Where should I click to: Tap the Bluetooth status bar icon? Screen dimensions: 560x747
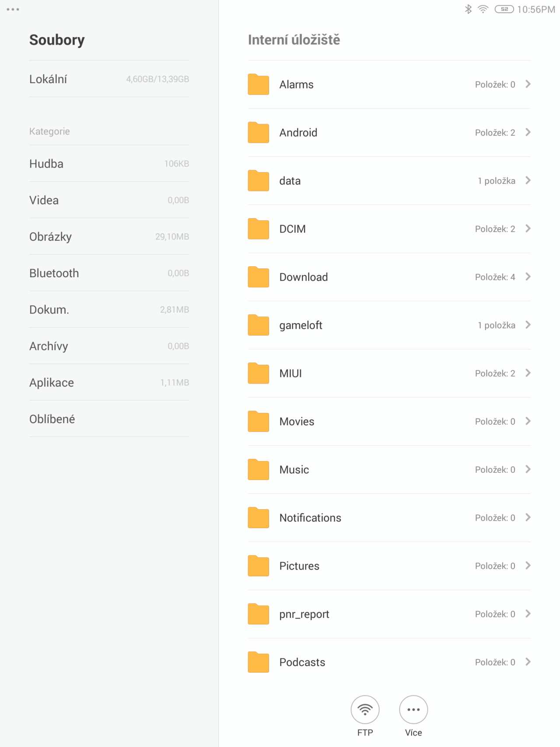[x=468, y=9]
